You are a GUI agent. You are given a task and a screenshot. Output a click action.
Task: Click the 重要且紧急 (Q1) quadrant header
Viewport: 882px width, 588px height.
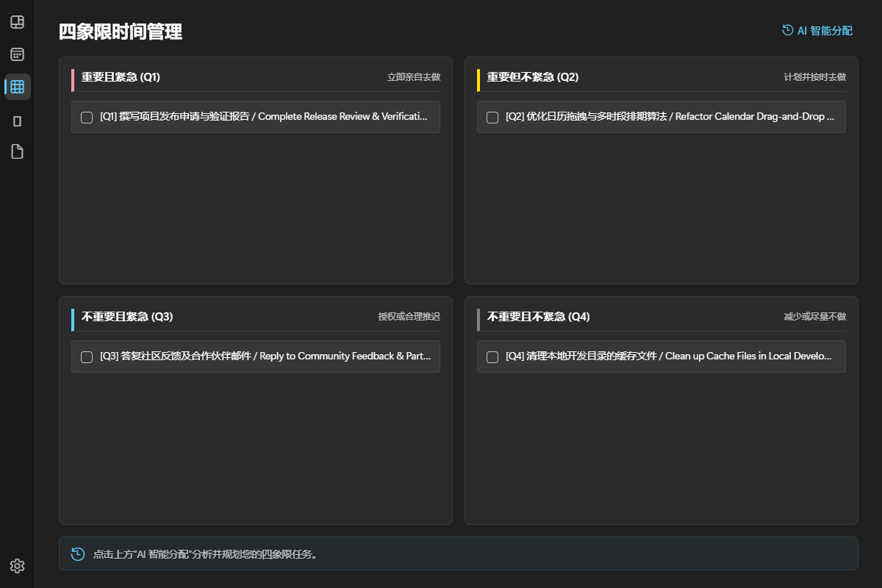[x=121, y=77]
